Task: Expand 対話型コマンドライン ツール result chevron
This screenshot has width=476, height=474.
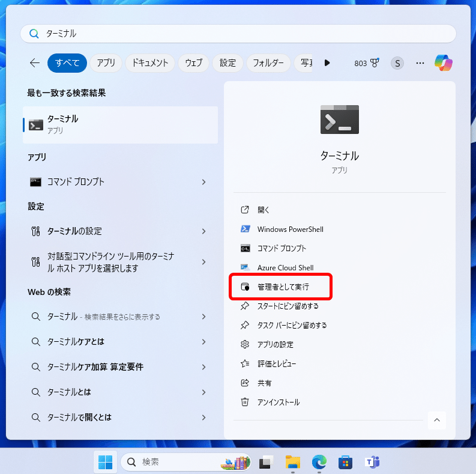Action: (203, 262)
